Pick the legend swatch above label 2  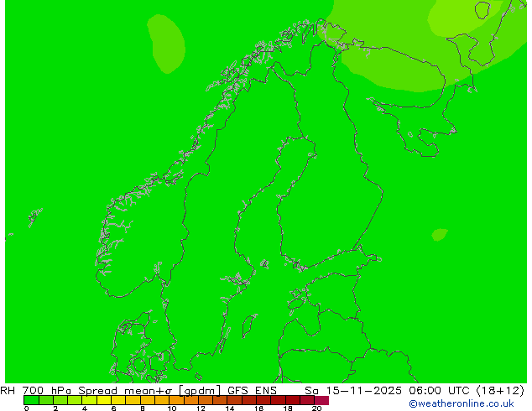point(60,400)
